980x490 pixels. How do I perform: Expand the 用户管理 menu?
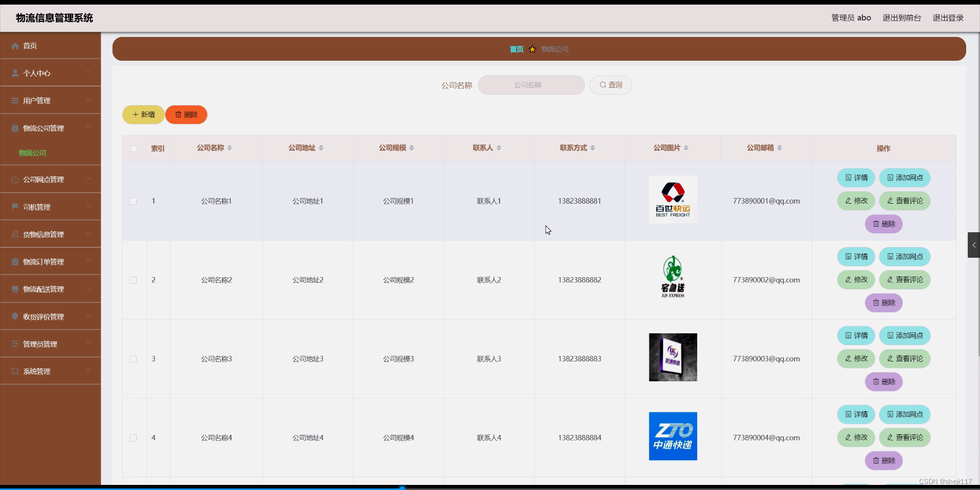[50, 100]
